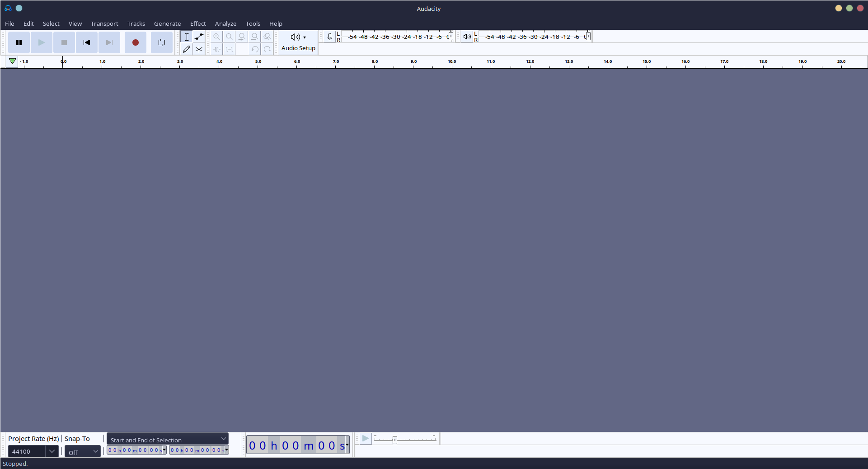Open the Transport menu
This screenshot has width=868, height=469.
(104, 23)
